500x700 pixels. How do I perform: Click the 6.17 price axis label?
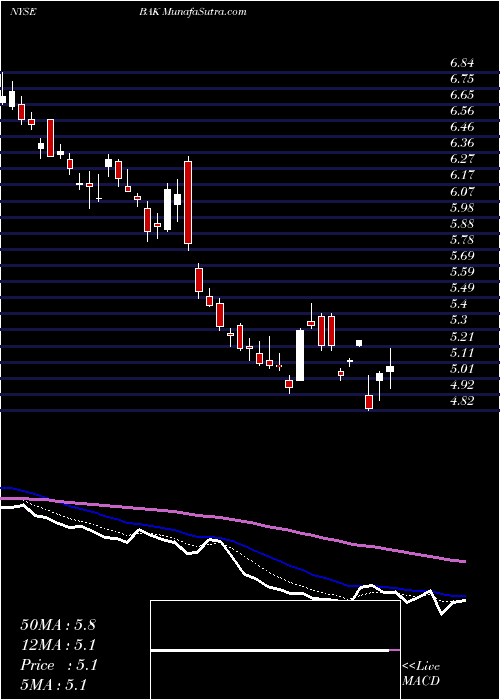click(x=462, y=175)
